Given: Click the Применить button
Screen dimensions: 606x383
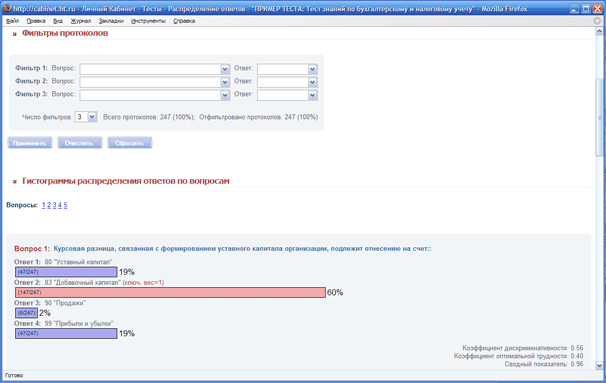Looking at the screenshot, I should click(x=30, y=143).
